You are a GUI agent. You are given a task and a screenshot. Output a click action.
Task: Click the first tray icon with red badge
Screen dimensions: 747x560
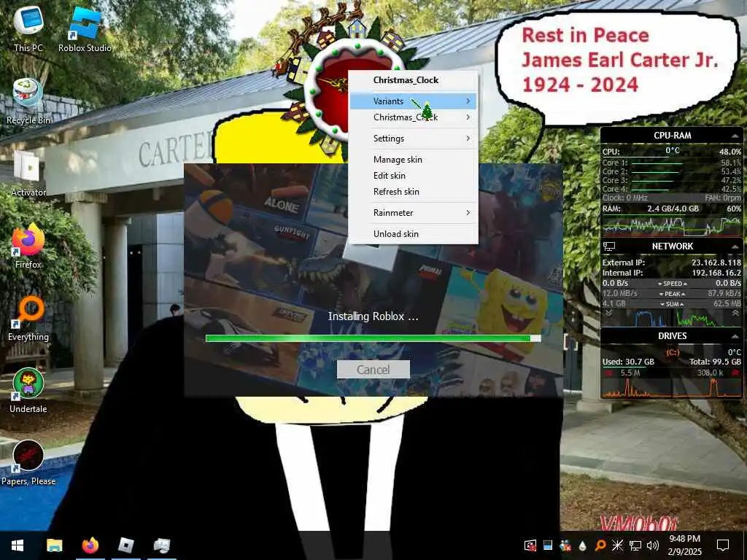[530, 545]
